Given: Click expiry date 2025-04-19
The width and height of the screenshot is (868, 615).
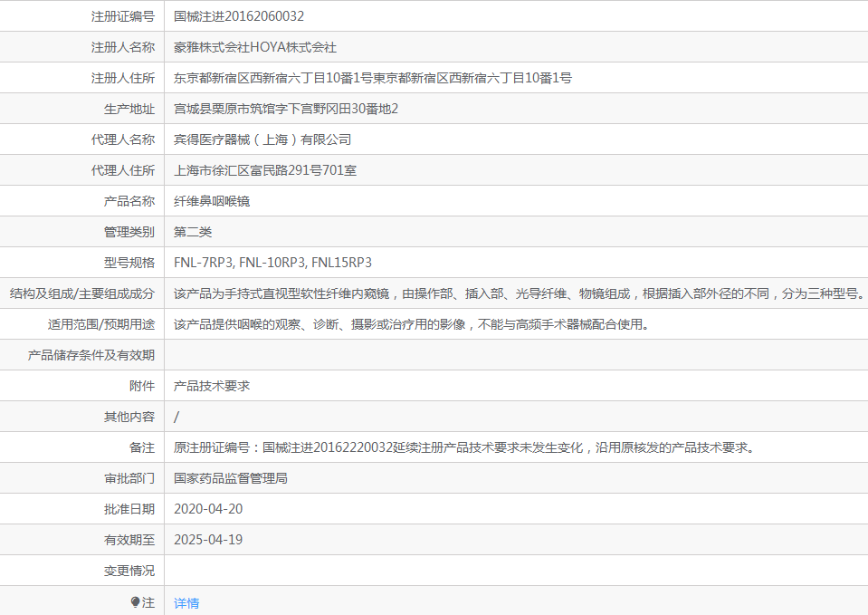Looking at the screenshot, I should pos(208,540).
